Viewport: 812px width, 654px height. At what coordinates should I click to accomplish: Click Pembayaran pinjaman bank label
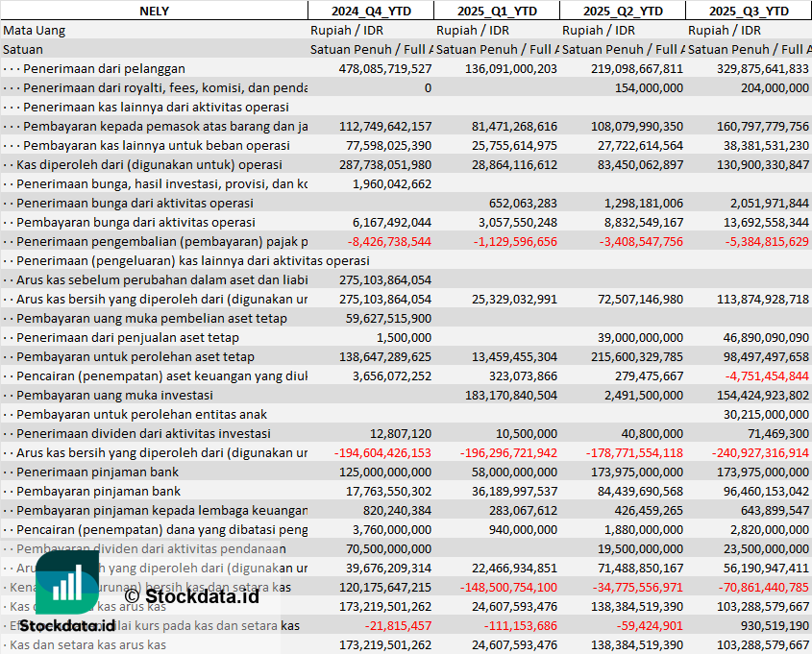tap(98, 490)
